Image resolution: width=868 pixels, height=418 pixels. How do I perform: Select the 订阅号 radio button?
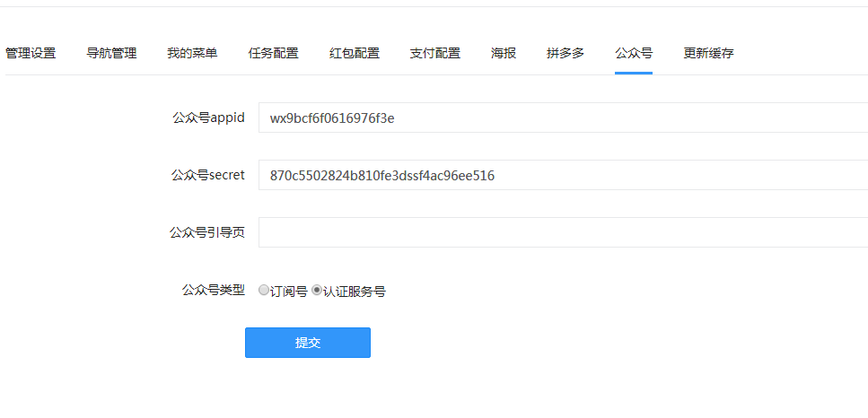point(264,290)
